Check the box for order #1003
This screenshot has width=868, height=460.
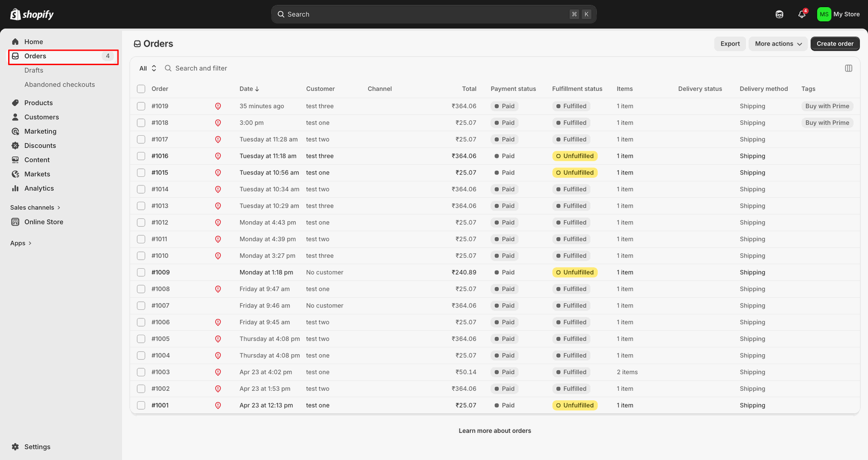pos(141,372)
